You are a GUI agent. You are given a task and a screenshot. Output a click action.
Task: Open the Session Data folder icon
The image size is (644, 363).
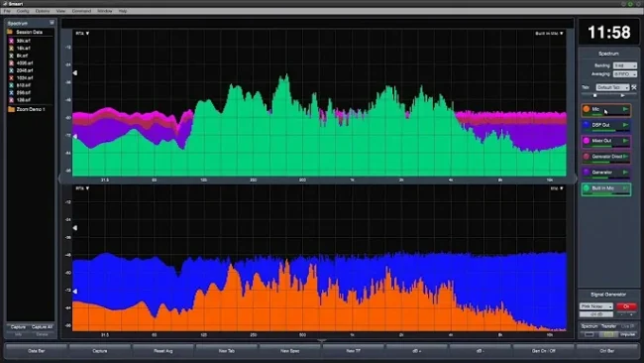[10, 32]
